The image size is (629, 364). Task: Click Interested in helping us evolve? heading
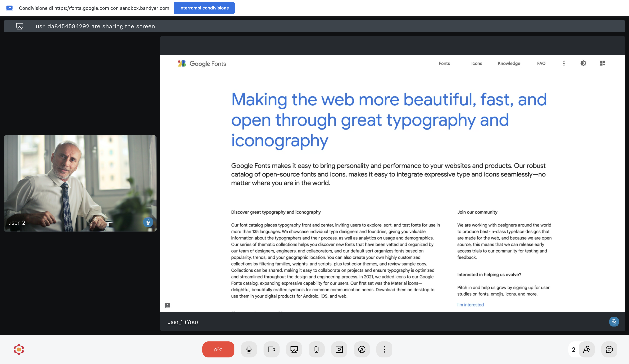point(489,274)
